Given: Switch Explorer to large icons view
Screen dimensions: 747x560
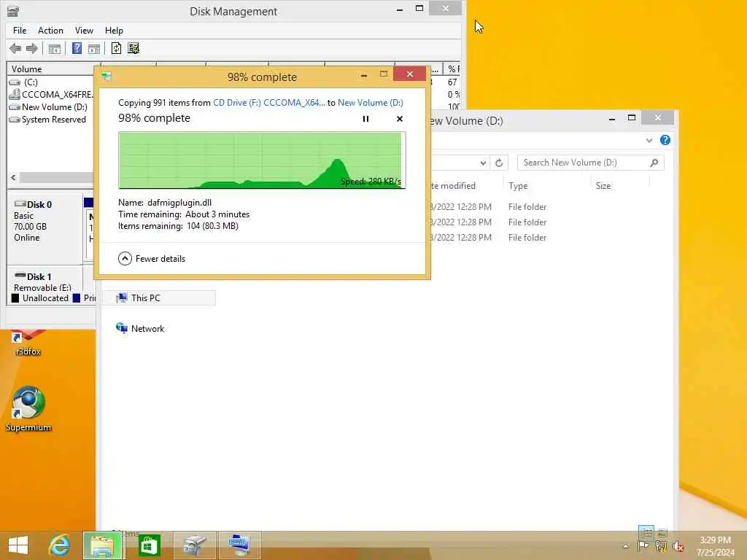Looking at the screenshot, I should point(662,532).
